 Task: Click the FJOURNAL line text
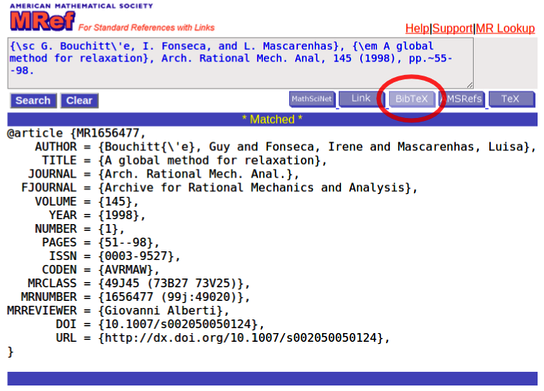[219, 188]
